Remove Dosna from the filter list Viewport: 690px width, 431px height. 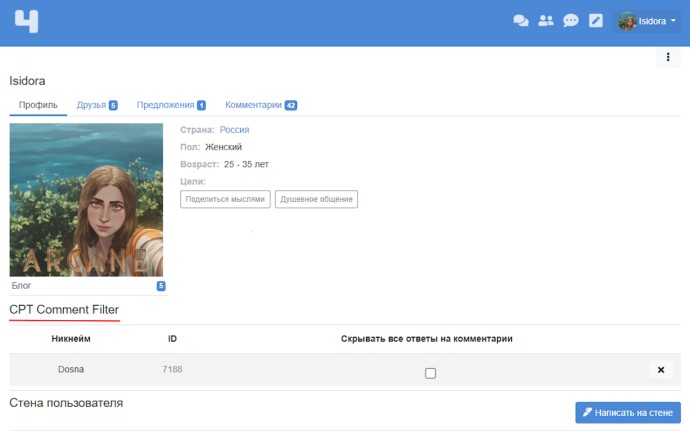(661, 370)
